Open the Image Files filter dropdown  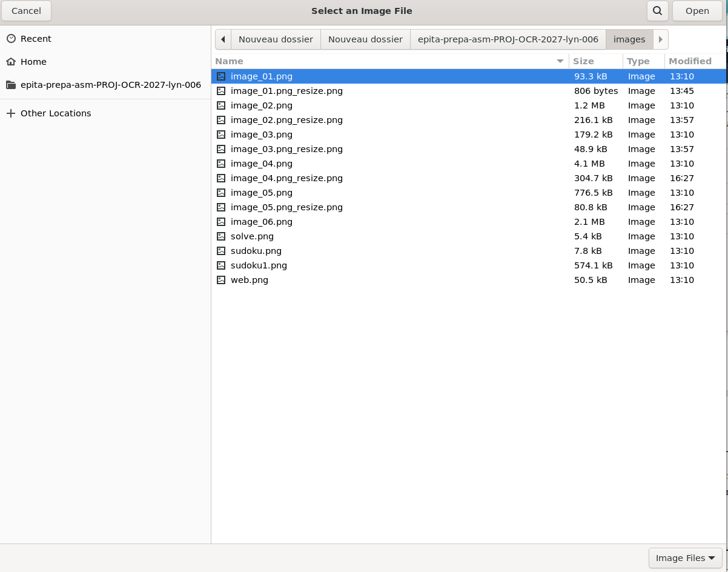click(x=685, y=558)
